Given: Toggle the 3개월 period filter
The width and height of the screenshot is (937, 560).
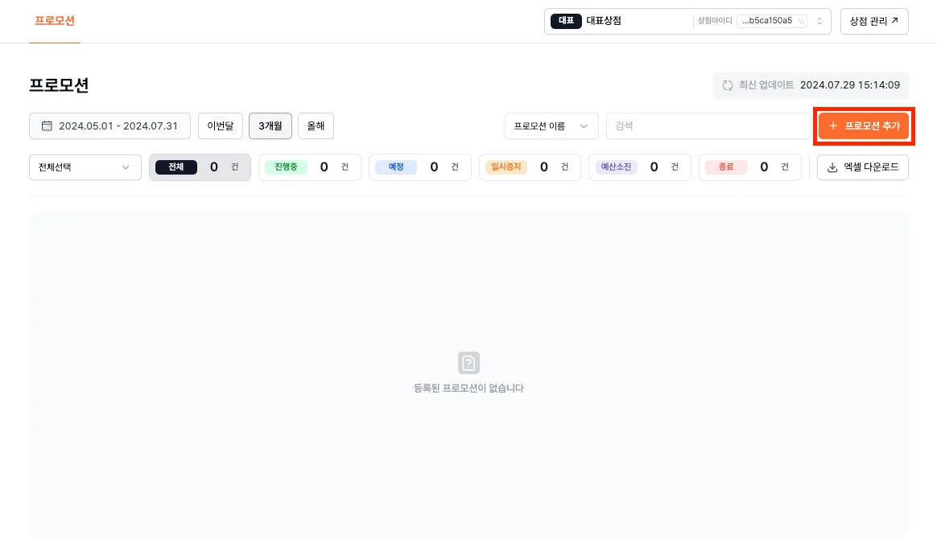Looking at the screenshot, I should tap(270, 126).
